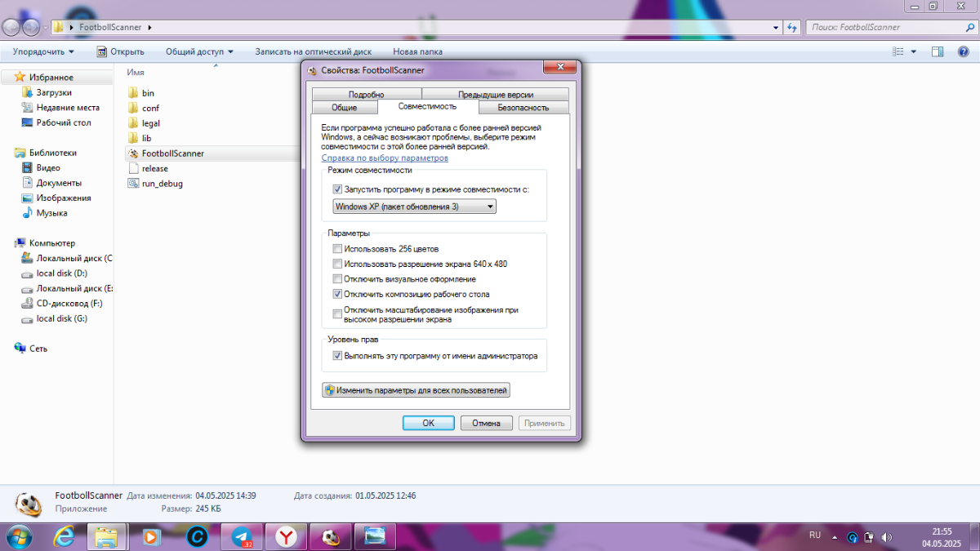Click Изменить параметры для всех пользователей
The width and height of the screenshot is (980, 551).
(416, 390)
